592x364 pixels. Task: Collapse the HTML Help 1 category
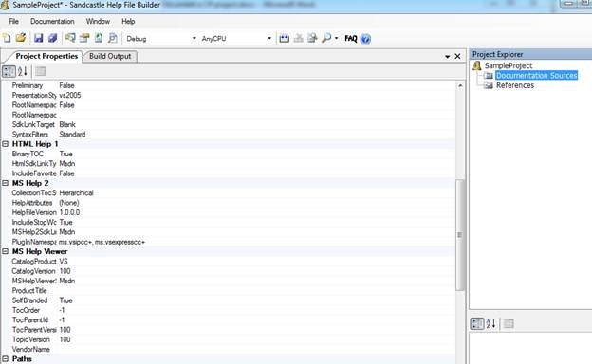click(6, 144)
